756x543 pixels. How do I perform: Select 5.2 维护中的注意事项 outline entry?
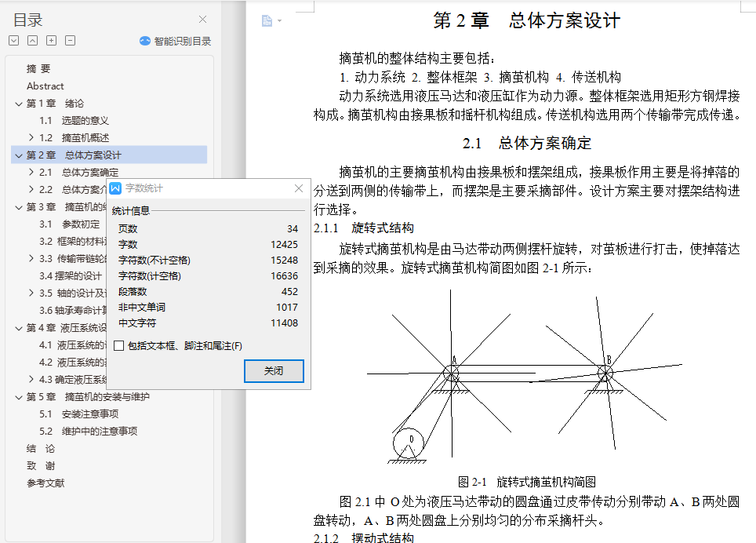[89, 431]
